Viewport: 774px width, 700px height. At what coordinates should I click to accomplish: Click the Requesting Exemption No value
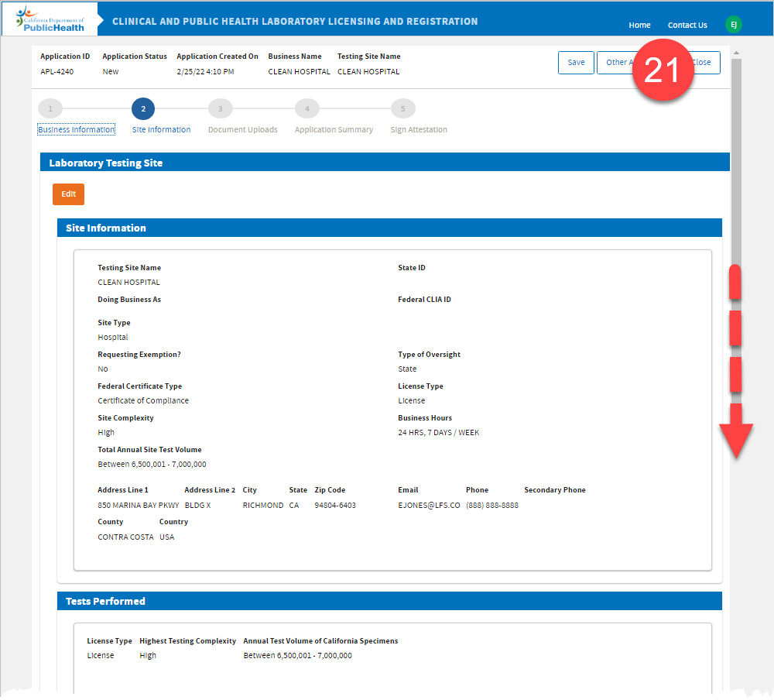[103, 369]
